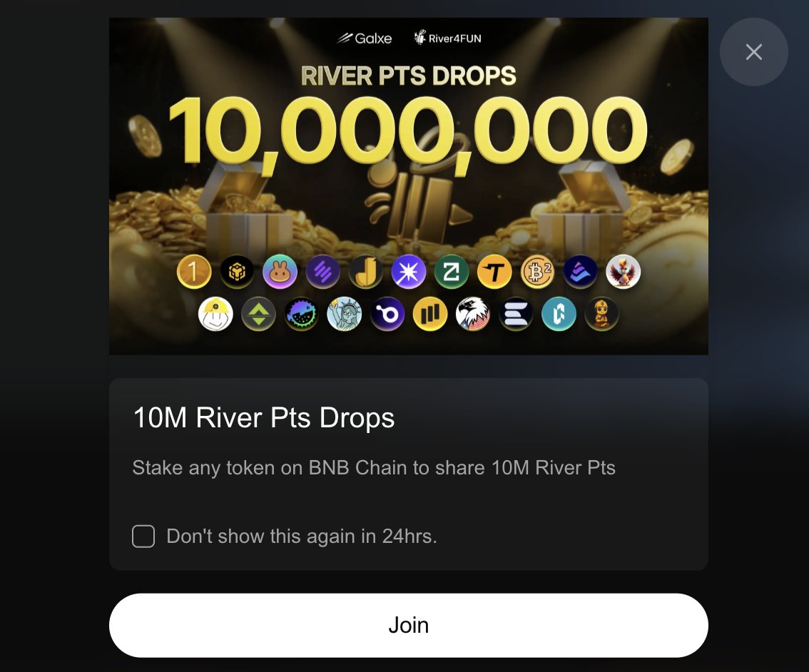Click the black BNB cube token icon

pos(237,271)
